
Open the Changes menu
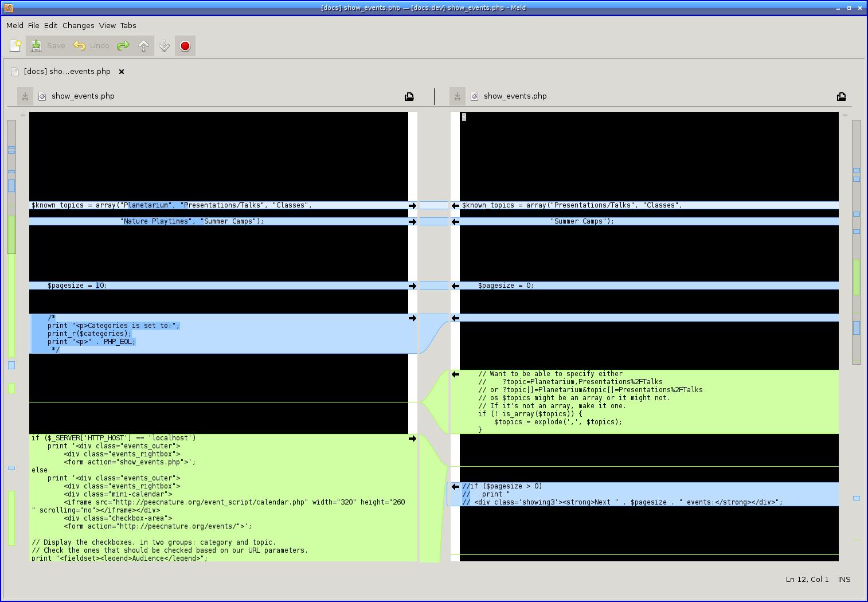[79, 25]
